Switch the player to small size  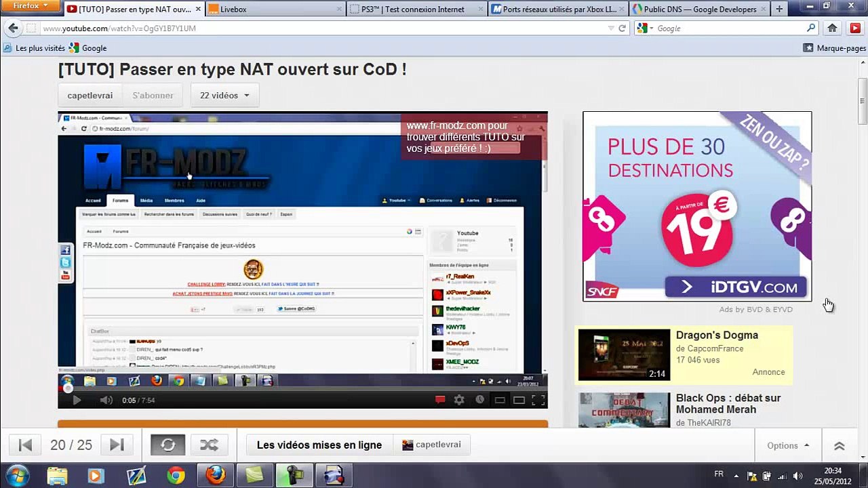tap(500, 400)
